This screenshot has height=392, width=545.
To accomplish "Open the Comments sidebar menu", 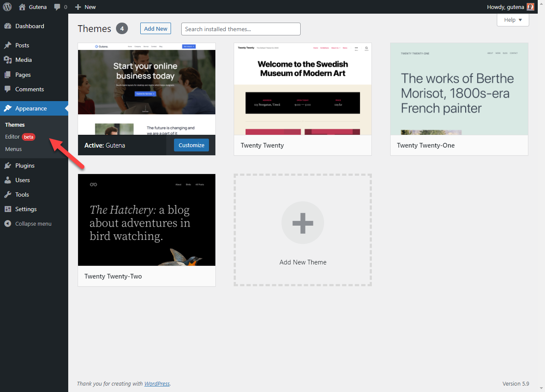I will click(34, 89).
